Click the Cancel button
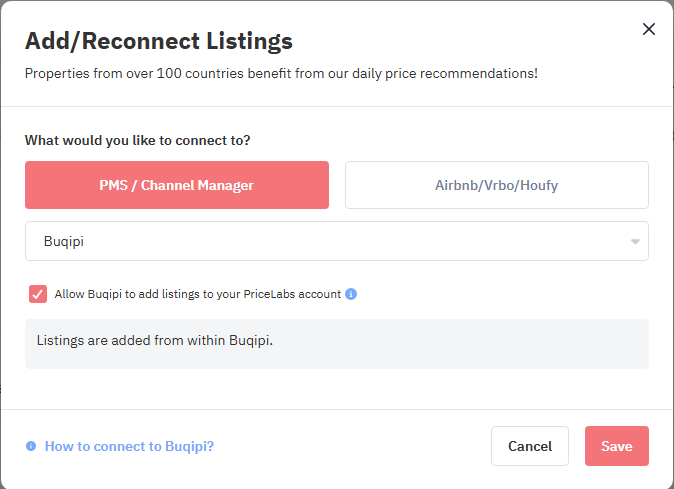Screen dimensions: 674x489 pyautogui.click(x=530, y=446)
